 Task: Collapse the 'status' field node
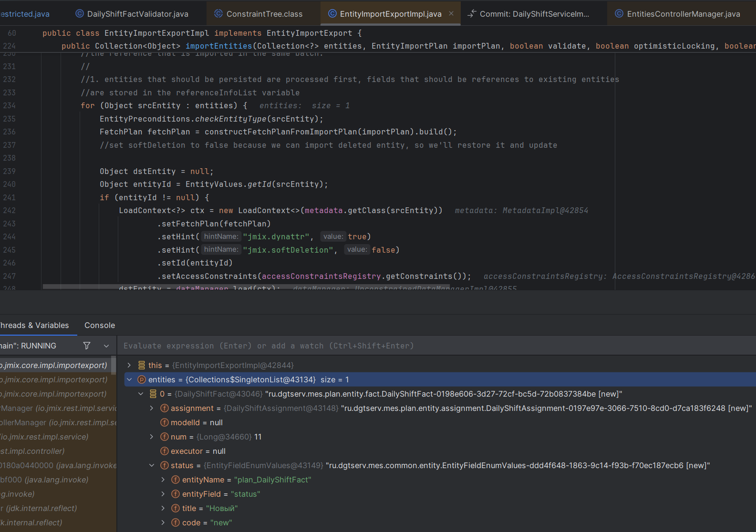152,465
